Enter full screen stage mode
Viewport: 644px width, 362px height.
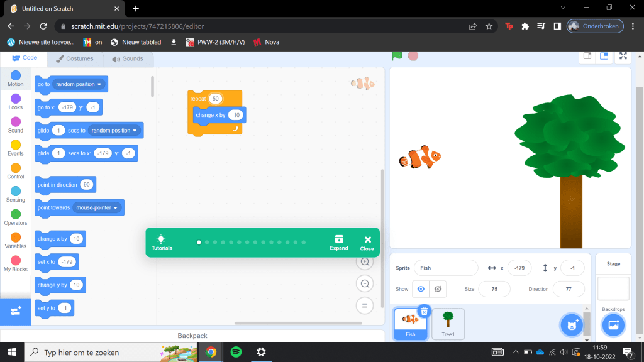point(623,56)
